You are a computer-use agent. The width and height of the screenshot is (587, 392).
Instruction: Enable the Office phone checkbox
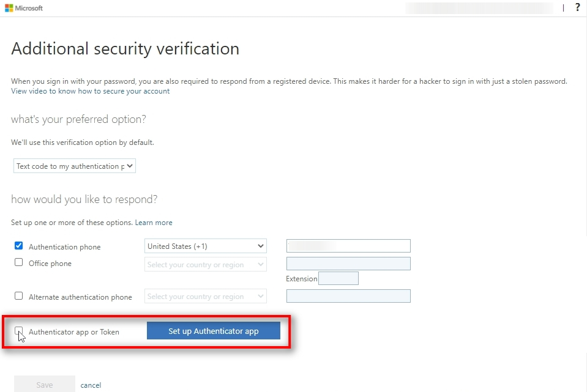[18, 263]
